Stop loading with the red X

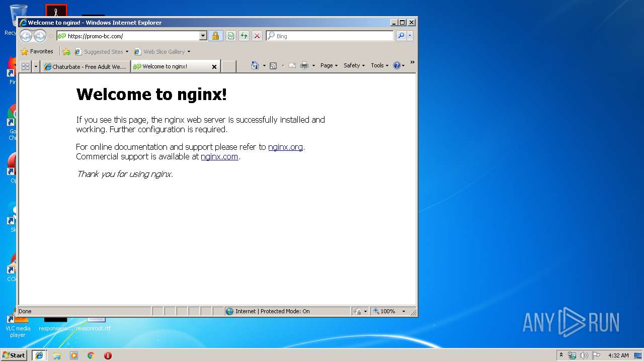[257, 36]
